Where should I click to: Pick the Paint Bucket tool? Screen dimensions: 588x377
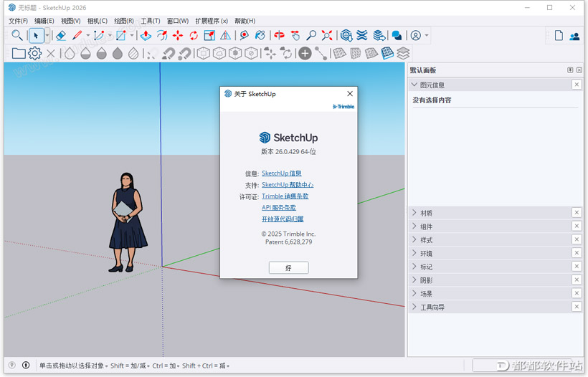point(260,35)
